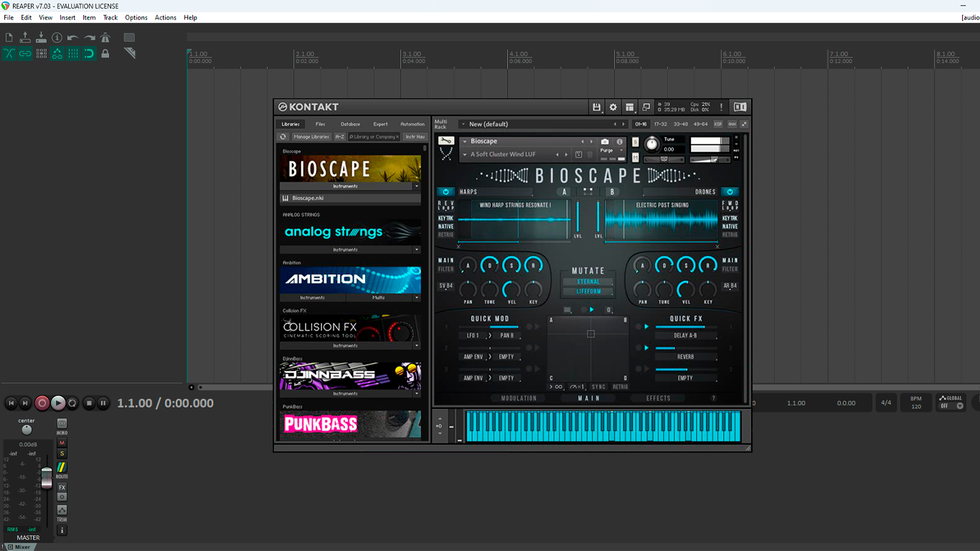Toggle snap magnet icon
The image size is (980, 551).
tap(89, 53)
